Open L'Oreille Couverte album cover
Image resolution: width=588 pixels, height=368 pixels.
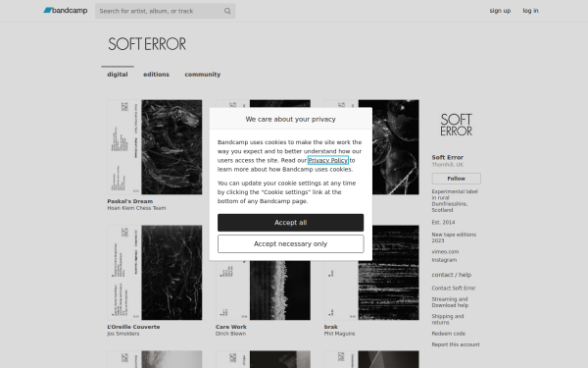coord(155,273)
